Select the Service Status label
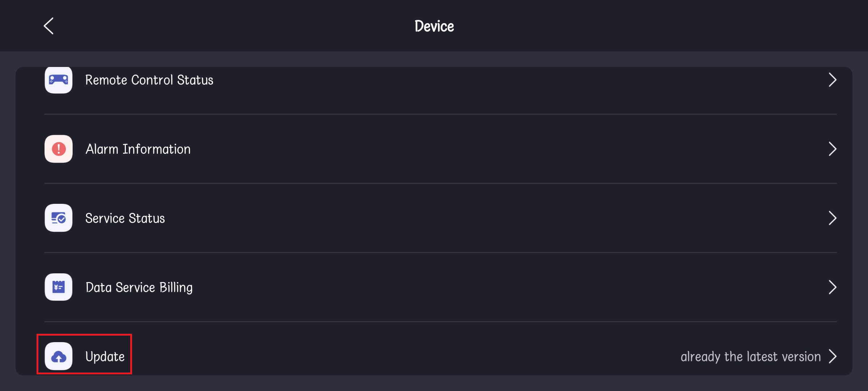Screen dimensions: 868x391 (x=125, y=218)
